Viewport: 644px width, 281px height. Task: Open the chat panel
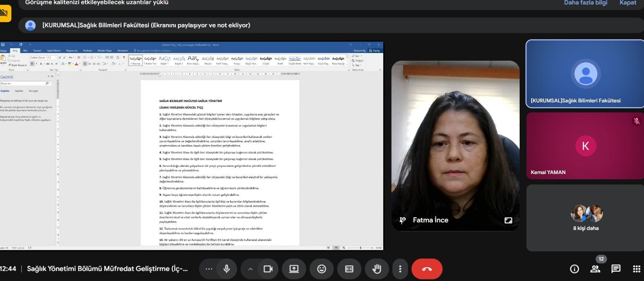point(615,269)
